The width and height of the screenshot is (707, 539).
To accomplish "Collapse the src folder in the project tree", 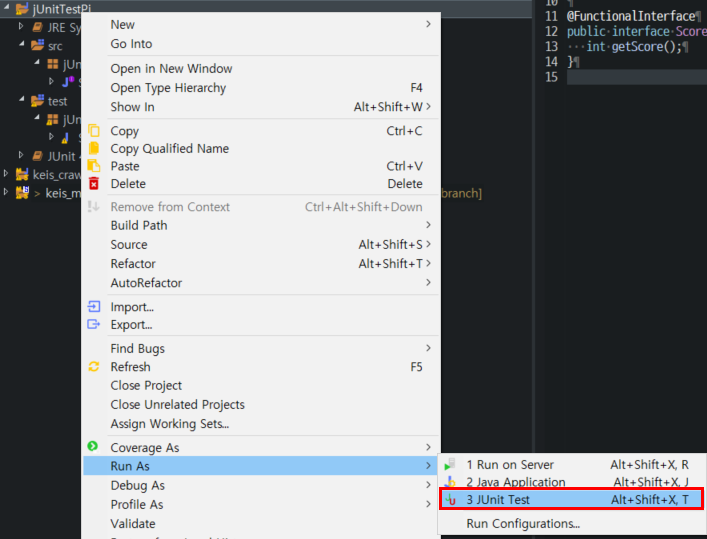I will [23, 46].
